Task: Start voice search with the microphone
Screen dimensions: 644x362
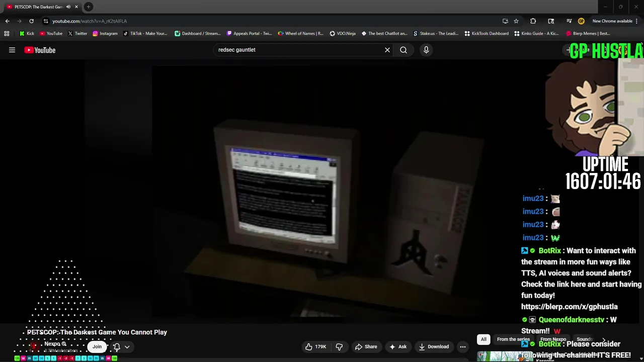Action: point(426,50)
